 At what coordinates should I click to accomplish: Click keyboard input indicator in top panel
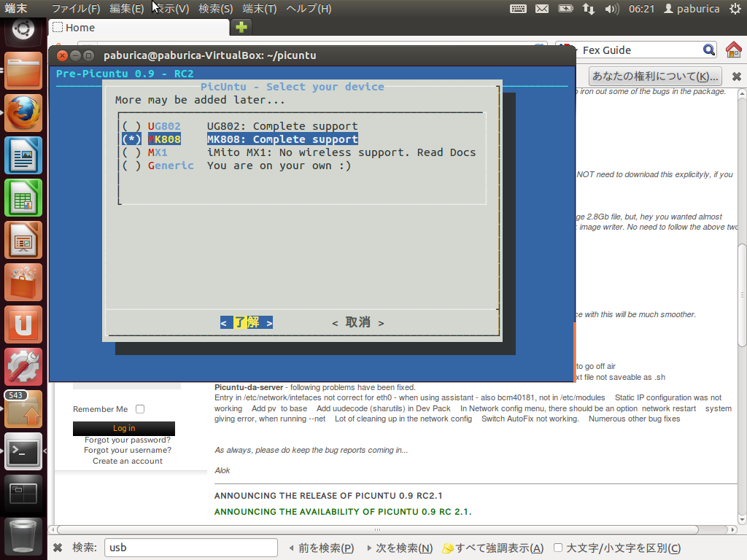point(519,9)
